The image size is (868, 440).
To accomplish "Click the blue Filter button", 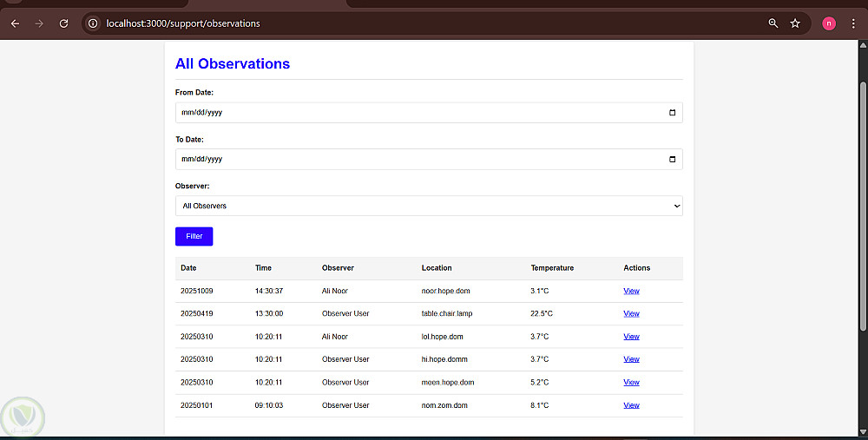I will pyautogui.click(x=194, y=236).
